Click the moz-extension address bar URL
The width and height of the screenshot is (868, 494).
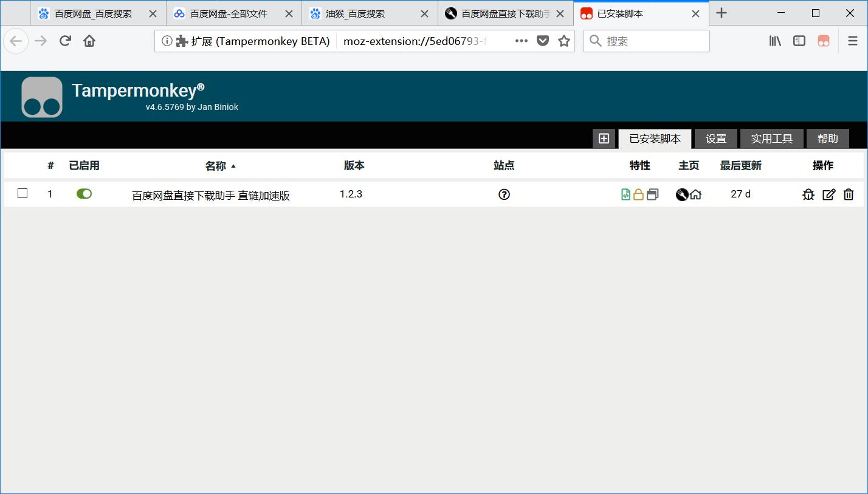pyautogui.click(x=415, y=41)
